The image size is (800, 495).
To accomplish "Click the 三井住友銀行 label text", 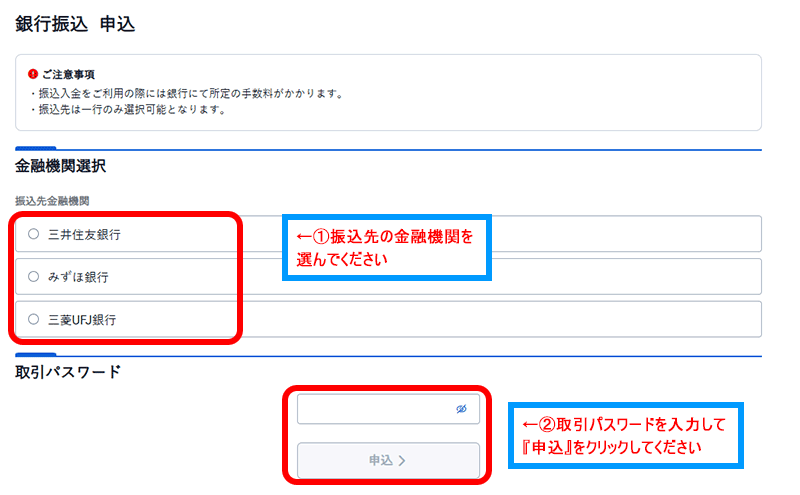I will 84,234.
